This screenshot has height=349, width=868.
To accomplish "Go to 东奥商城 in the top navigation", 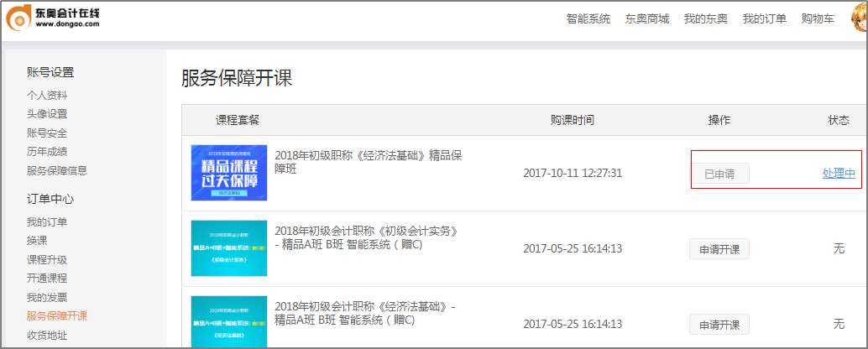I will click(647, 19).
